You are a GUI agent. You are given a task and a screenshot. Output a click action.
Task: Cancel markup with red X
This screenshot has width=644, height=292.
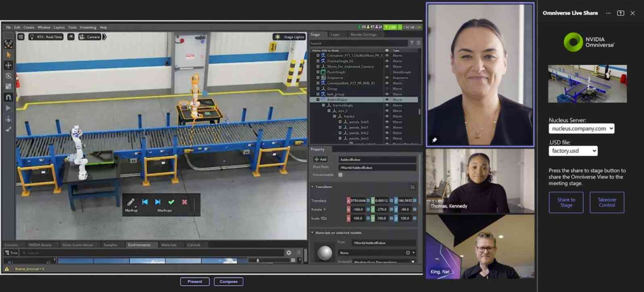(x=185, y=202)
